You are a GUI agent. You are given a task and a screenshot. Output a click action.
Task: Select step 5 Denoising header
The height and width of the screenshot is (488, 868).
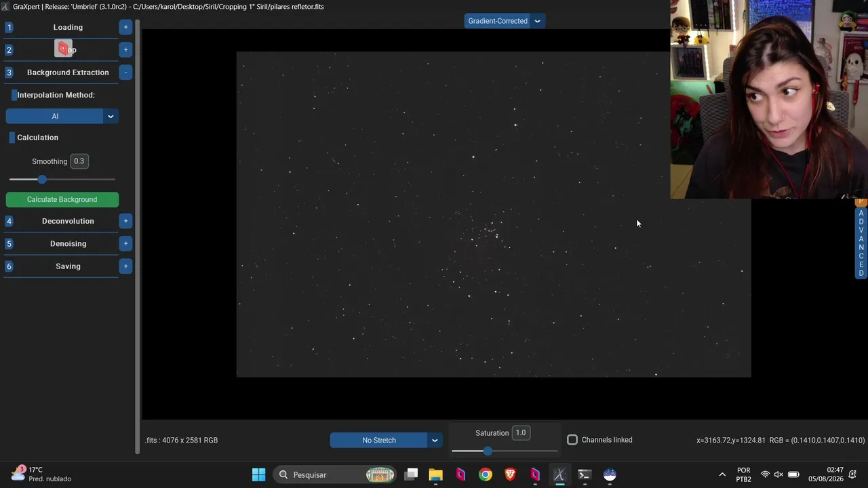(x=68, y=243)
